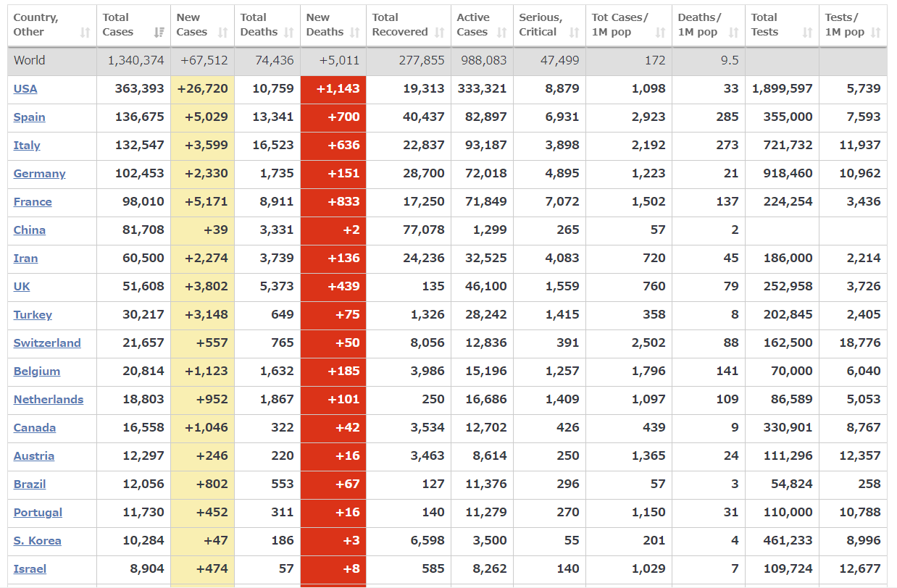Click China total recovered 77,078
Image resolution: width=897 pixels, height=588 pixels.
[x=424, y=230]
